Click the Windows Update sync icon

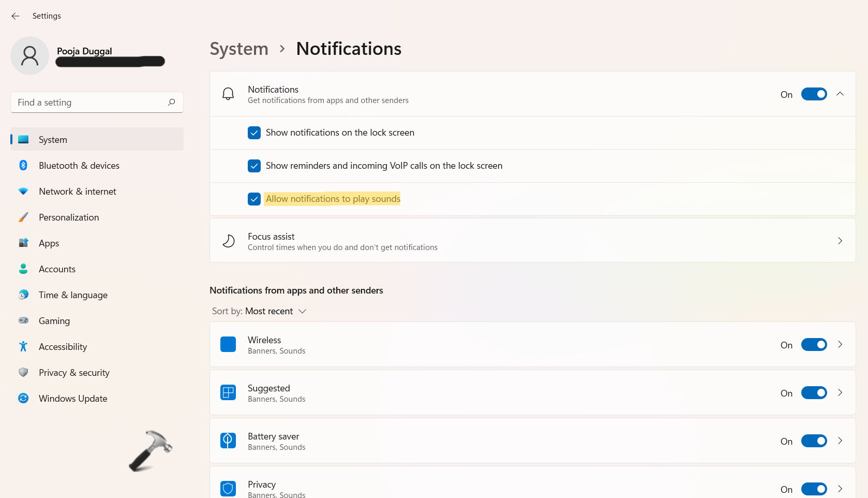tap(23, 399)
